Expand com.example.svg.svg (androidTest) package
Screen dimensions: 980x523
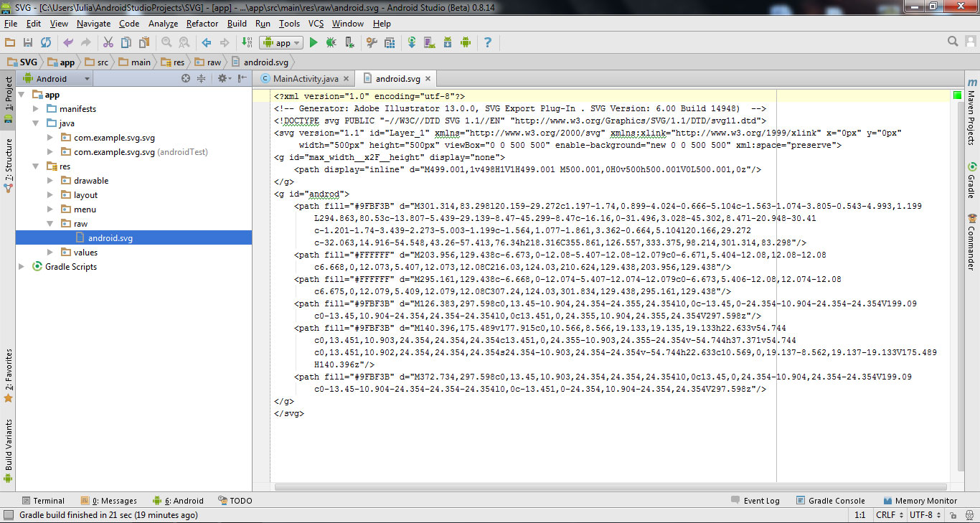click(50, 152)
